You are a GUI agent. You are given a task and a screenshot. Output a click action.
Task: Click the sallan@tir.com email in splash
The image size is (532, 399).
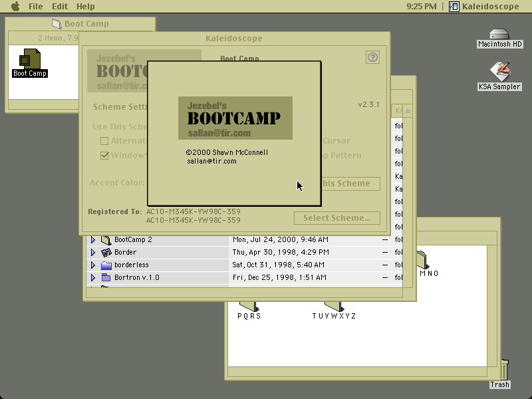(211, 161)
